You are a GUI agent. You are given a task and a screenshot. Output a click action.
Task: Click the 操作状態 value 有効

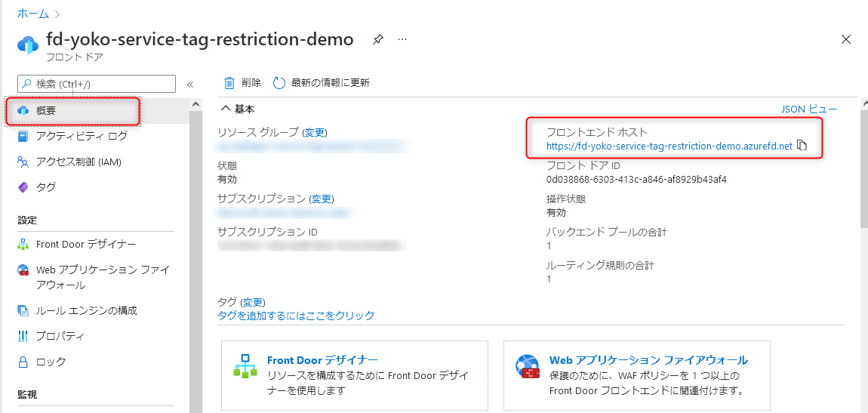coord(556,213)
